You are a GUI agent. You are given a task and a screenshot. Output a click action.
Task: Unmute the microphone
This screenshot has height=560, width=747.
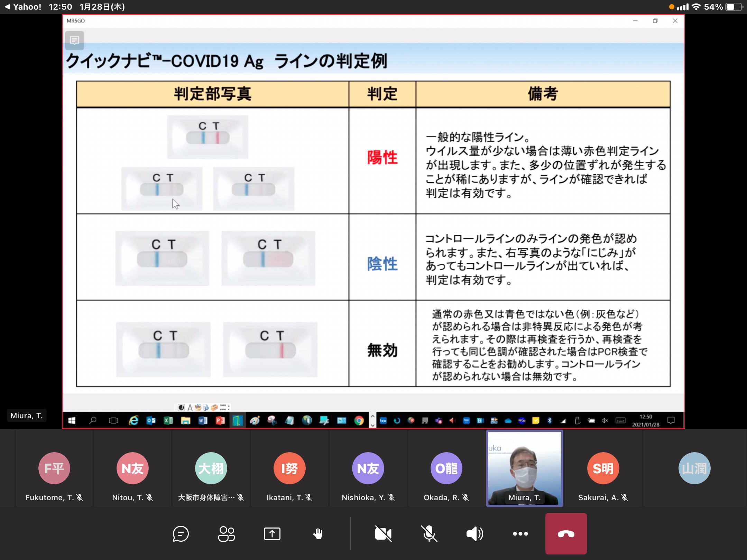pos(429,534)
